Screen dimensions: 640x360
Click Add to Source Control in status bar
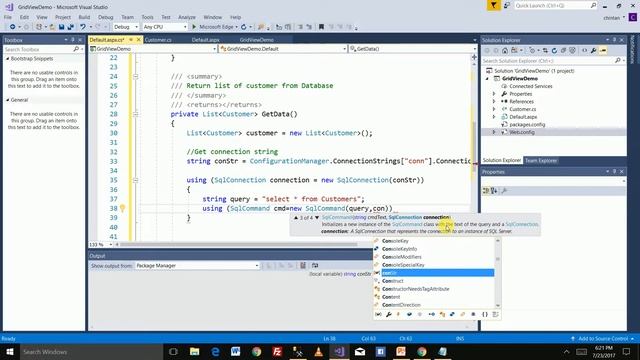(x=603, y=338)
